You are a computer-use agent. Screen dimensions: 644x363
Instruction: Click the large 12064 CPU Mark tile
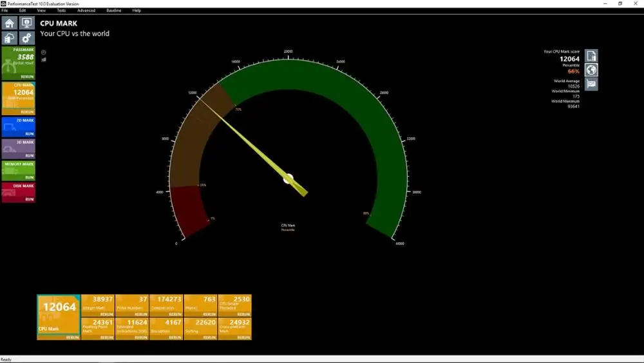click(59, 317)
